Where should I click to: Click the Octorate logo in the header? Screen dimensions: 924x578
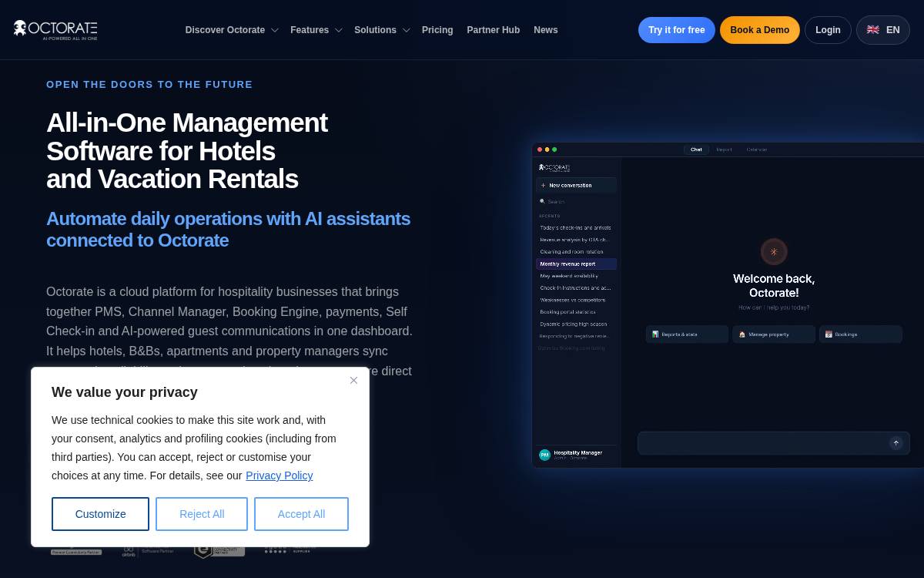coord(55,29)
